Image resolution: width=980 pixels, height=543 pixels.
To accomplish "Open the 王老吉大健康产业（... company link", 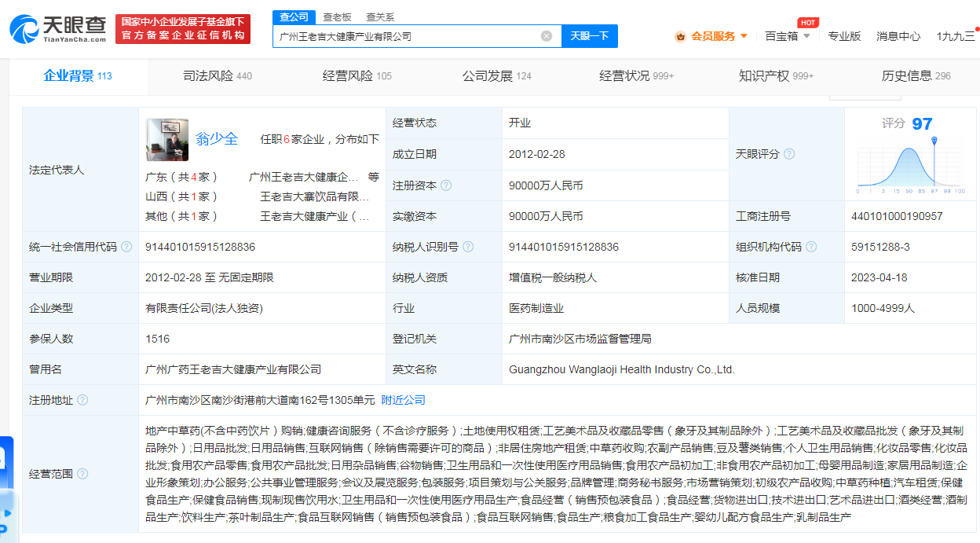I will pyautogui.click(x=315, y=216).
